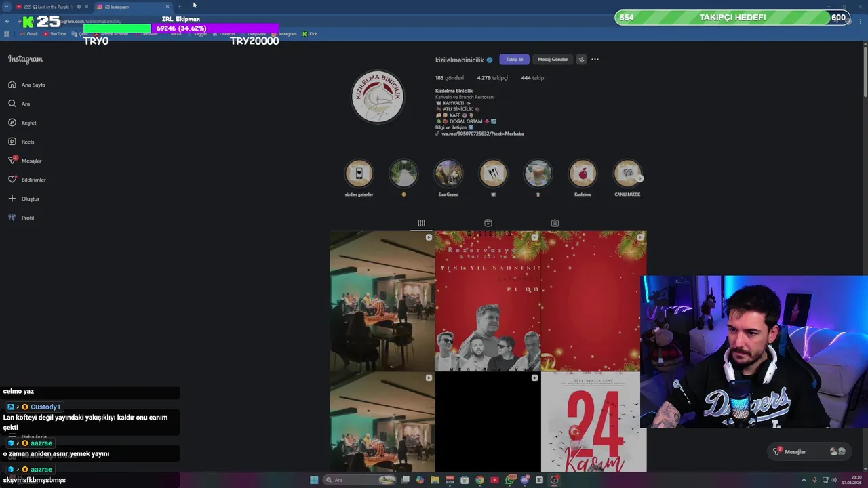Click the Instagram logo in sidebar

[25, 59]
